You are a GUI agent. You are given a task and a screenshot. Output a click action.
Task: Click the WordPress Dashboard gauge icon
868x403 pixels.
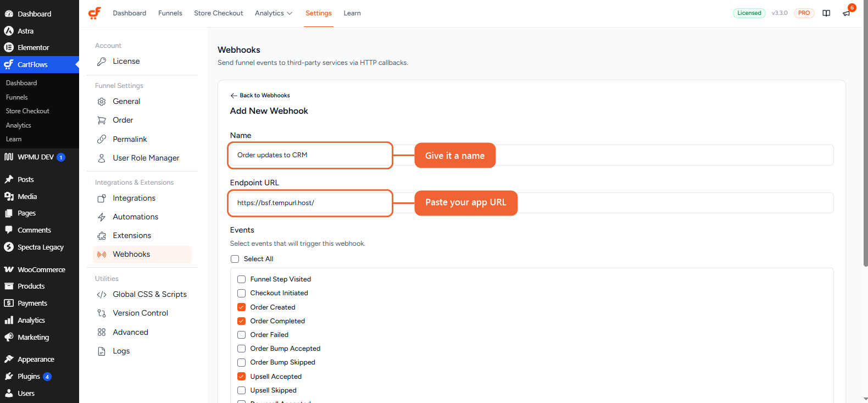[9, 14]
